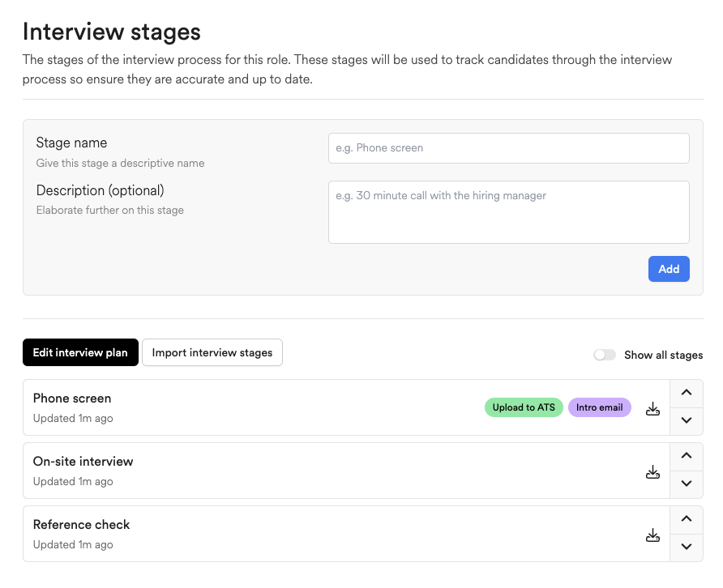Move On-site interview stage down

pos(686,484)
